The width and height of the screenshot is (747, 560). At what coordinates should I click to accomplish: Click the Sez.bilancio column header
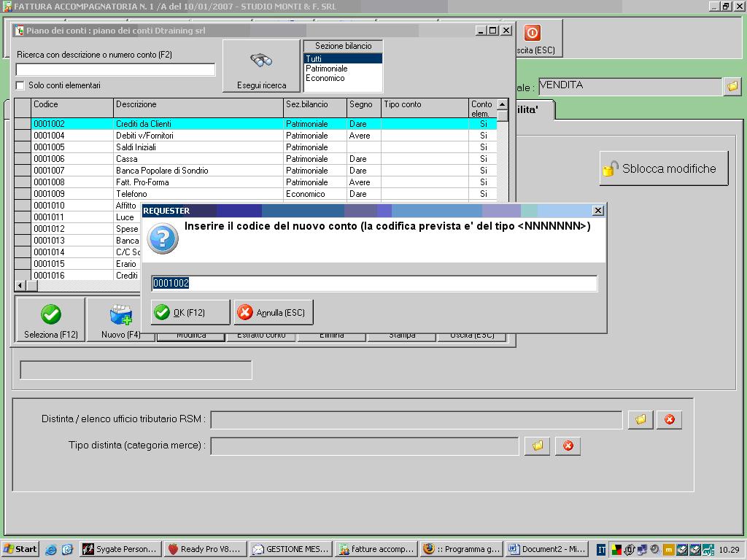coord(315,108)
